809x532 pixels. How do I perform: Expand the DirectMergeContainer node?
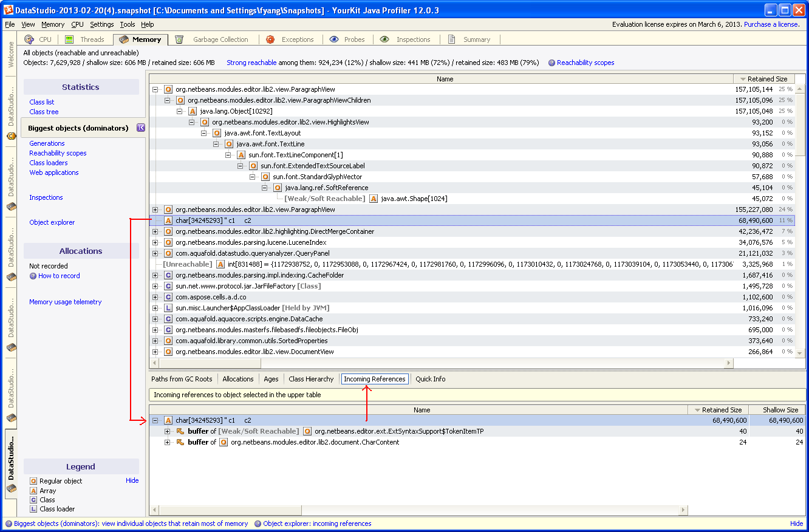155,231
